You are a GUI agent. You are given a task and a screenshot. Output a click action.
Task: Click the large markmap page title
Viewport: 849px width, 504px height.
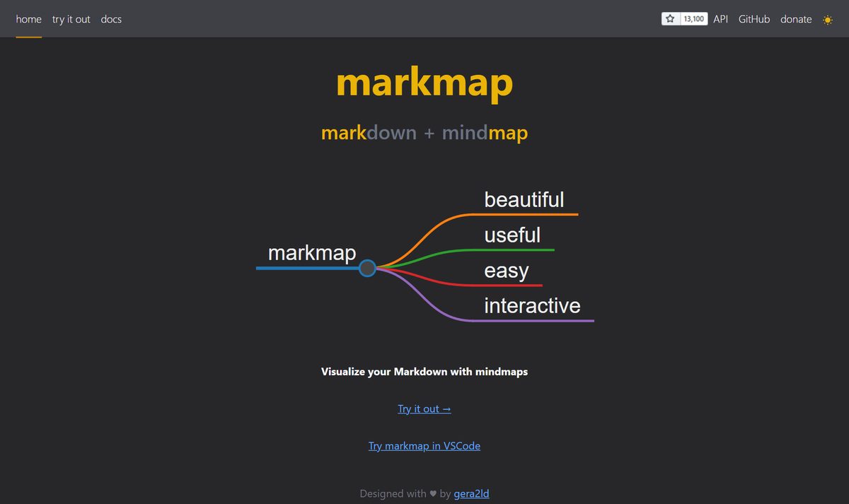[424, 83]
